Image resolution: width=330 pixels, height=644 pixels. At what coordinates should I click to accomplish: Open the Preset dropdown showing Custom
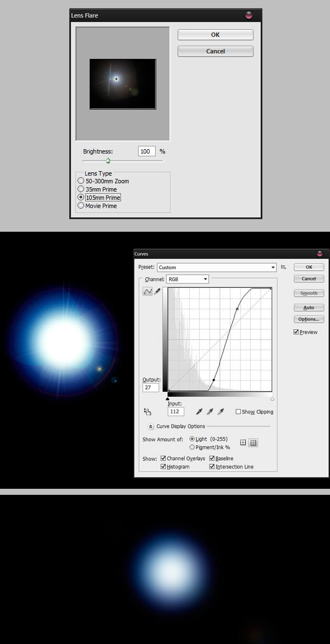click(x=217, y=268)
